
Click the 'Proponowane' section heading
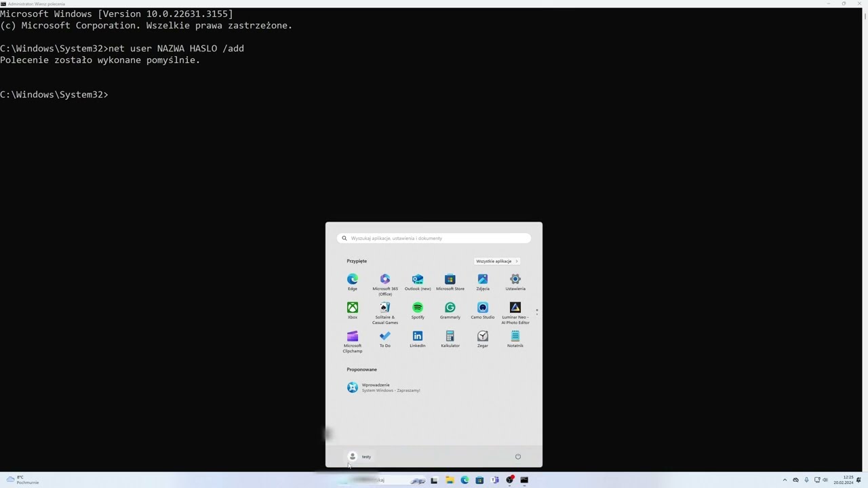[361, 369]
